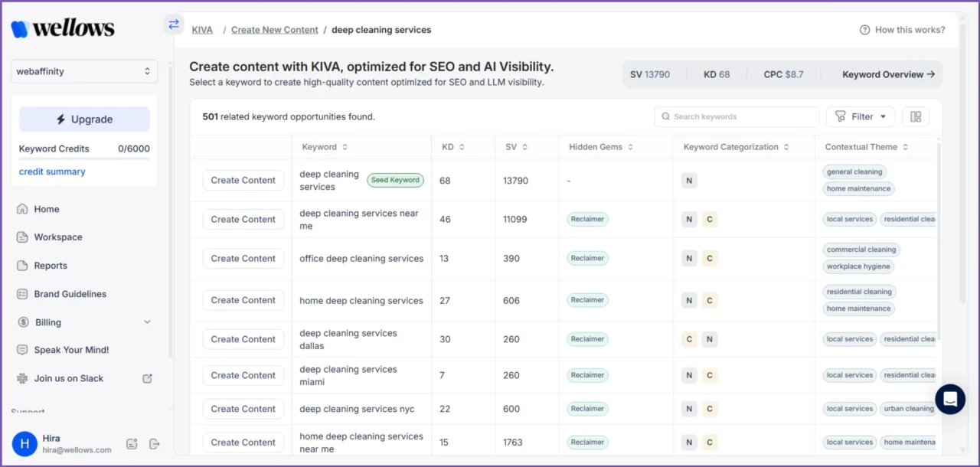Open the webaffinity workspace selector

84,70
